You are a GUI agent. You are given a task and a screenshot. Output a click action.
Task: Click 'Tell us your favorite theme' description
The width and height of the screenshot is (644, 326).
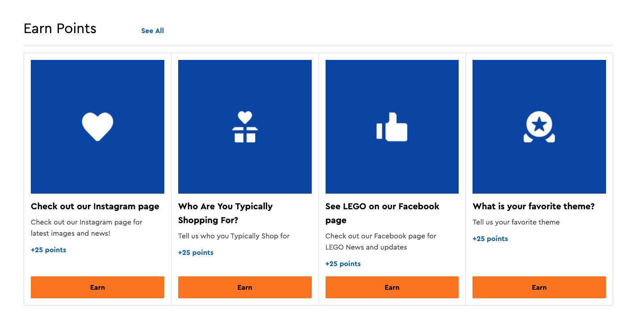[x=516, y=222]
